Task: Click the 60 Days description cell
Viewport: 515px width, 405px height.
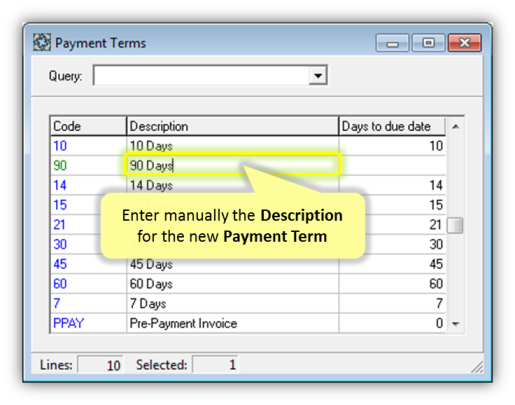Action: click(x=232, y=283)
